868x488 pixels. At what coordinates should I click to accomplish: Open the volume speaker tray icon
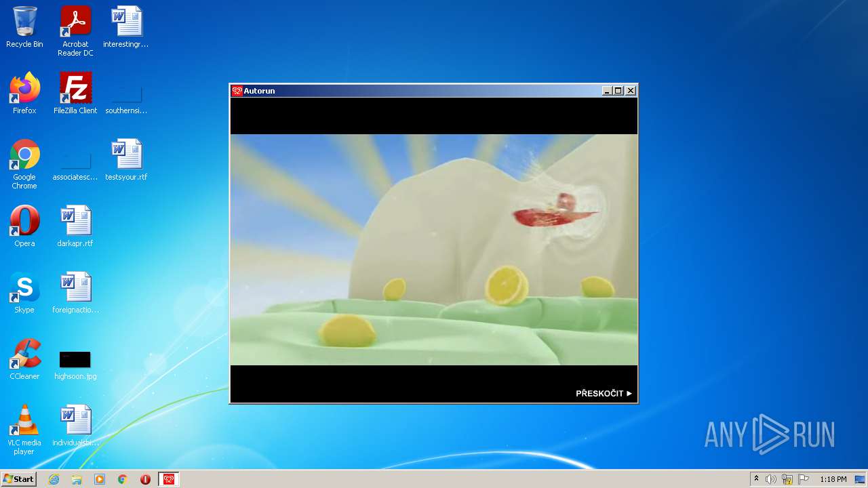coord(771,479)
